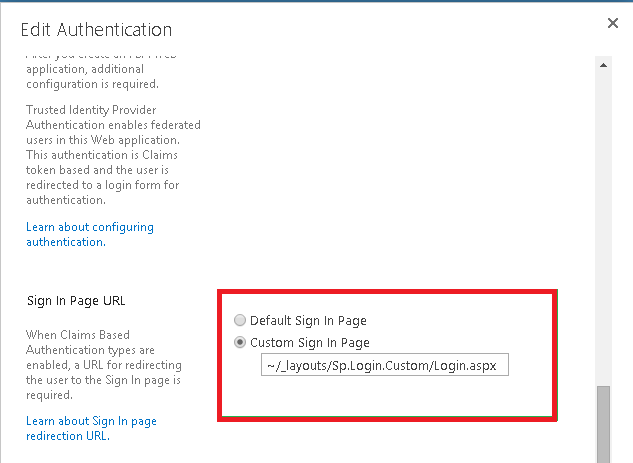The image size is (633, 463).
Task: Open 'Learn about configuring authentication' link
Action: [90, 235]
